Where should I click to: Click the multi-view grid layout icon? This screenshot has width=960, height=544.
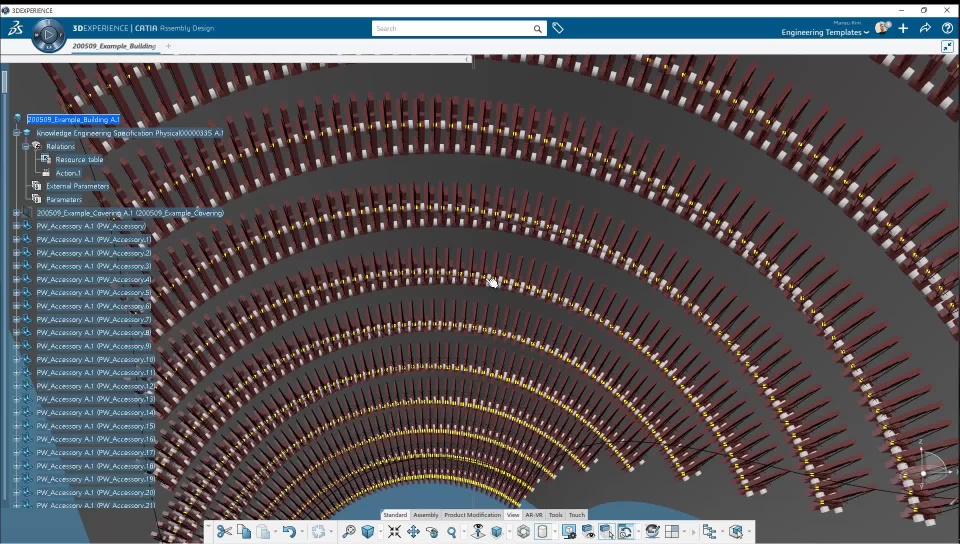672,532
